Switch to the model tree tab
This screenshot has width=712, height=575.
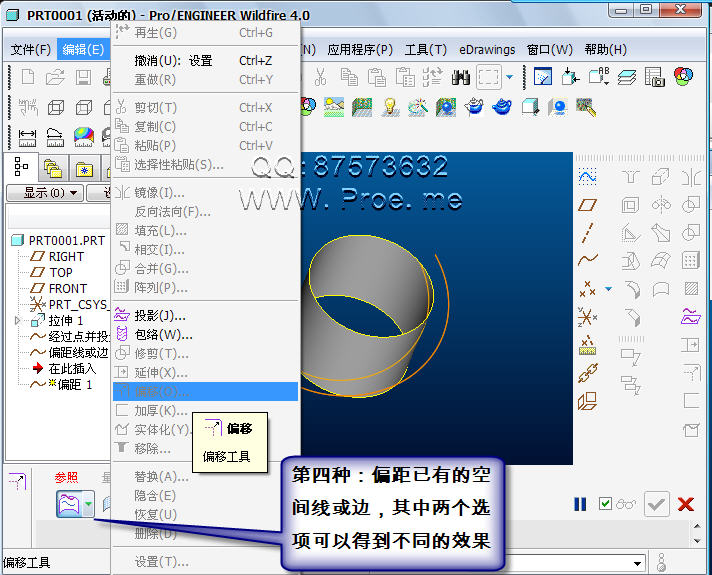pyautogui.click(x=21, y=167)
